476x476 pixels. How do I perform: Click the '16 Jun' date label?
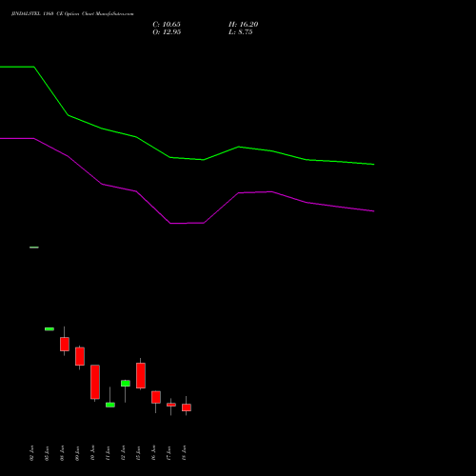tap(153, 453)
